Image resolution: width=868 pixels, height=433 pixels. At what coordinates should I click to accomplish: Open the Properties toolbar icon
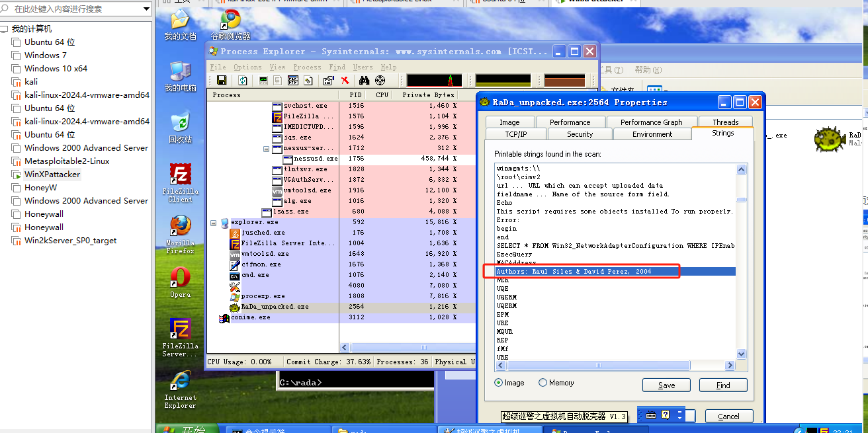tap(328, 81)
